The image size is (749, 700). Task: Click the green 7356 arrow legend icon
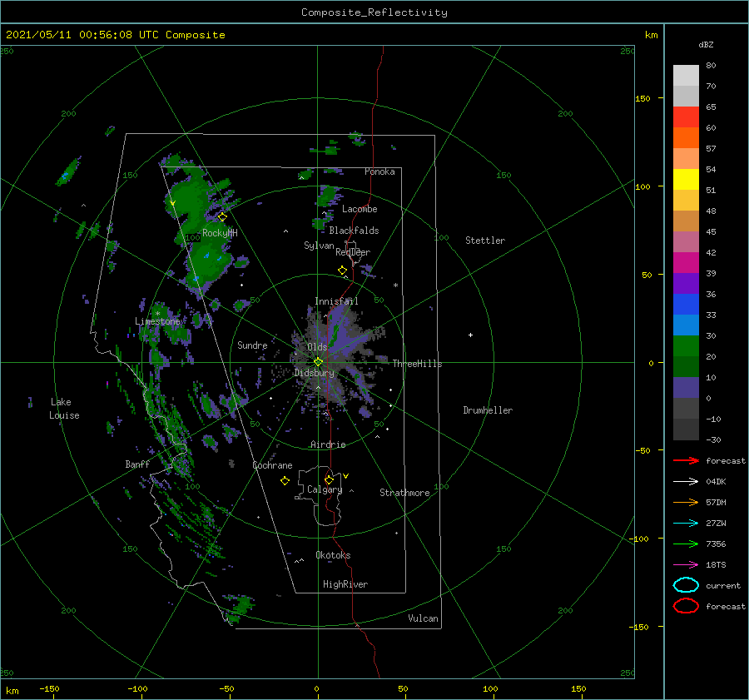686,544
